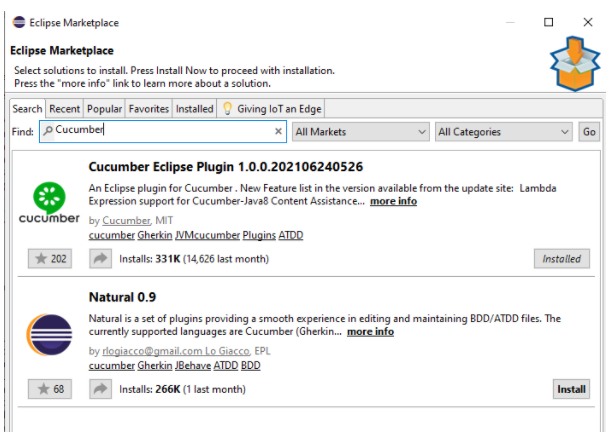The width and height of the screenshot is (610, 447).
Task: Install the Natural 0.9 plugin
Action: (x=571, y=389)
